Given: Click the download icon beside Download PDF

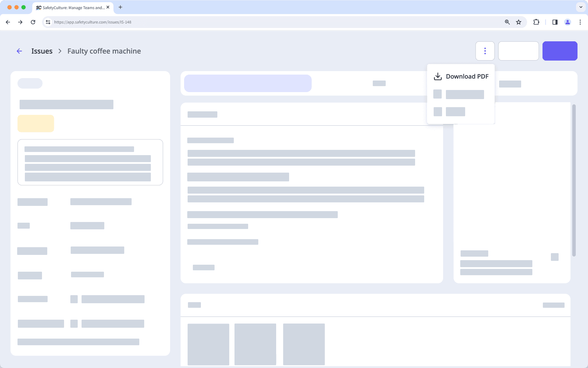Looking at the screenshot, I should click(x=437, y=76).
